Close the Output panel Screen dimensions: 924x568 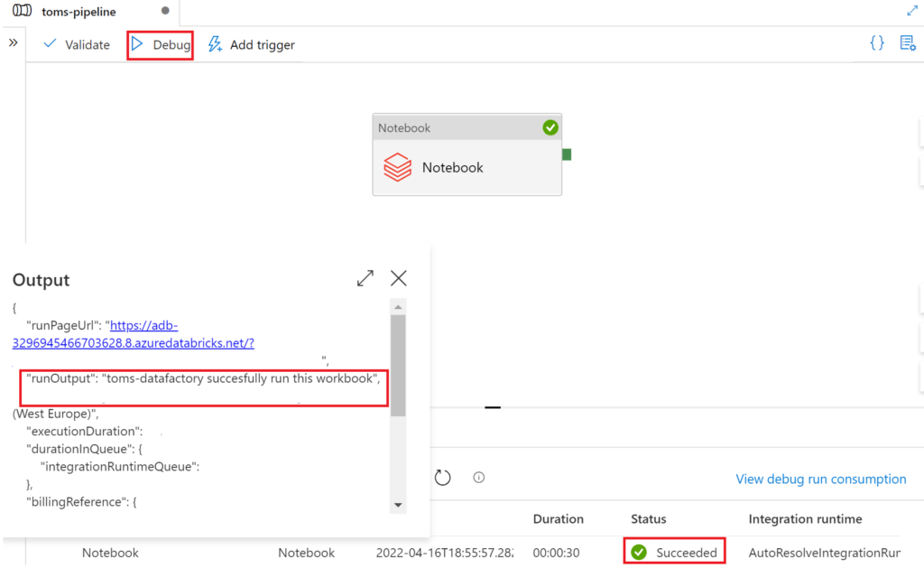pos(398,278)
